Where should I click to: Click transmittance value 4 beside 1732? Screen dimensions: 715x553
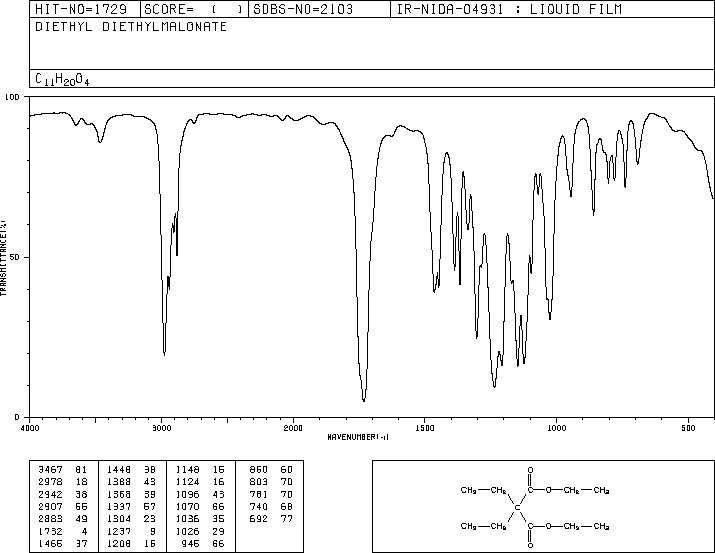point(84,531)
